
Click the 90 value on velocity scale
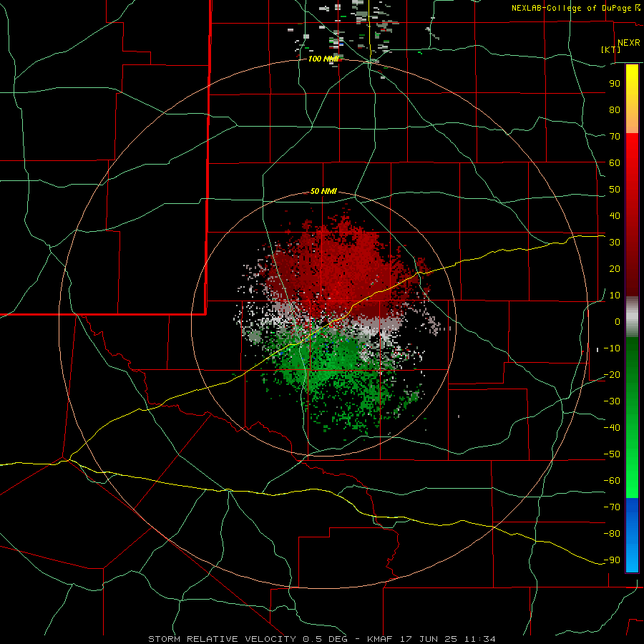[615, 84]
